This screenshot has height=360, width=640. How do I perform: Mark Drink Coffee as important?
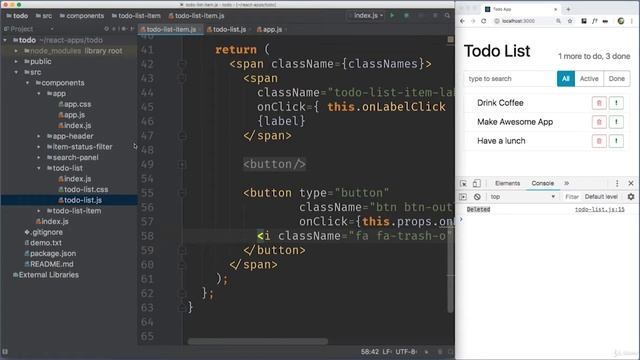click(616, 103)
